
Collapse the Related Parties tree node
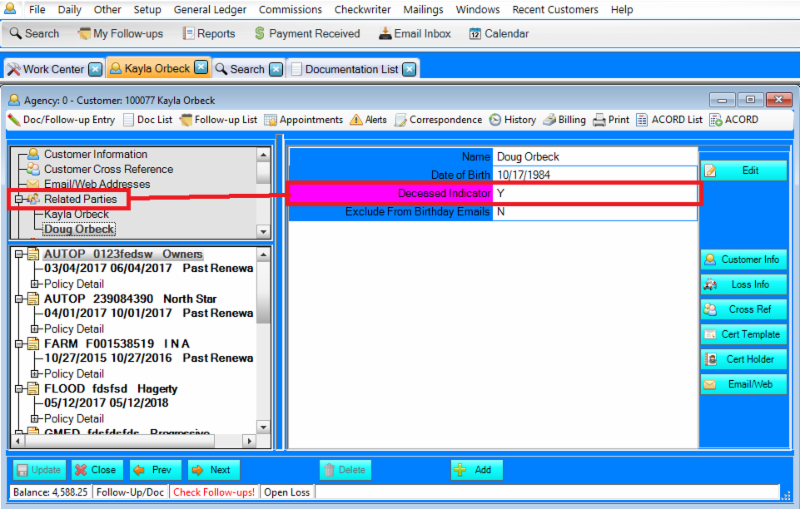pos(18,200)
